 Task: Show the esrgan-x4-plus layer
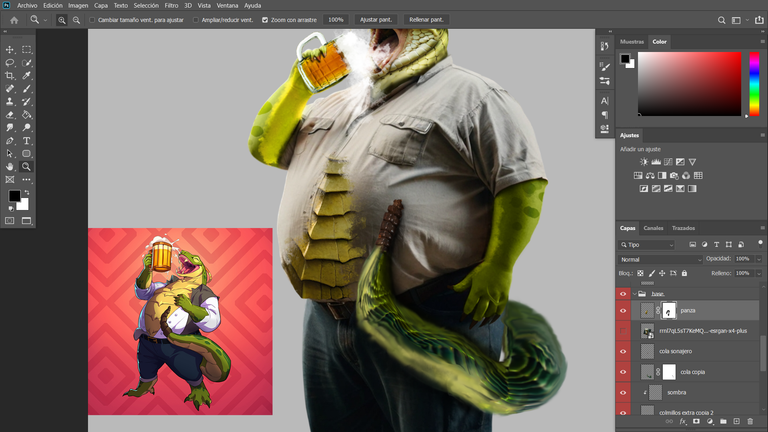pos(623,331)
